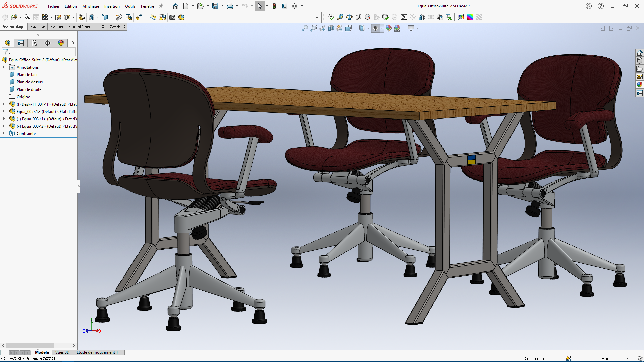The image size is (644, 362).
Task: Click the Save disk icon
Action: (215, 6)
